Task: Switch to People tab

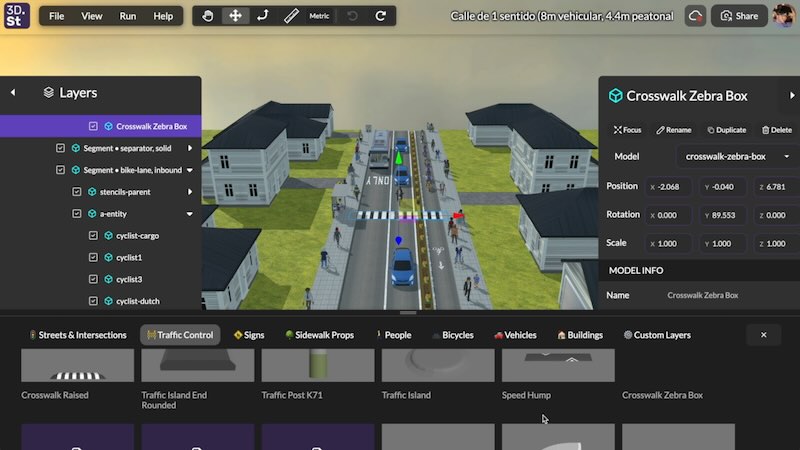Action: [394, 335]
